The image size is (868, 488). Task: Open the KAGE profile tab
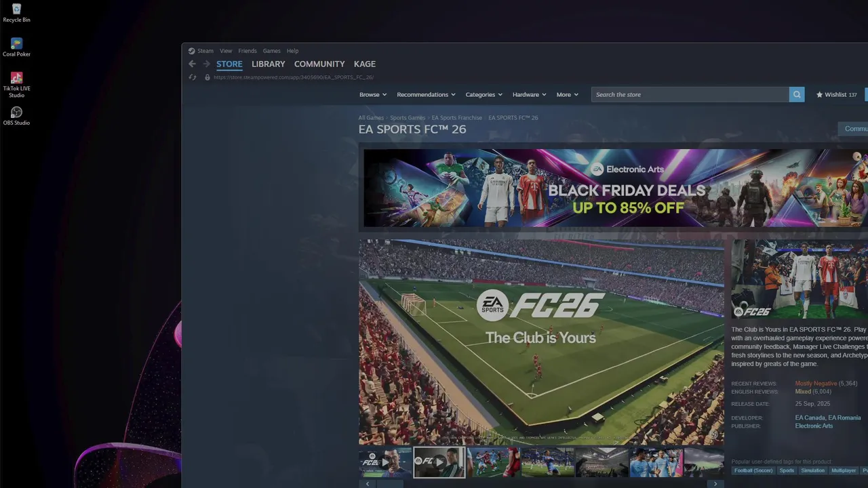click(x=365, y=64)
